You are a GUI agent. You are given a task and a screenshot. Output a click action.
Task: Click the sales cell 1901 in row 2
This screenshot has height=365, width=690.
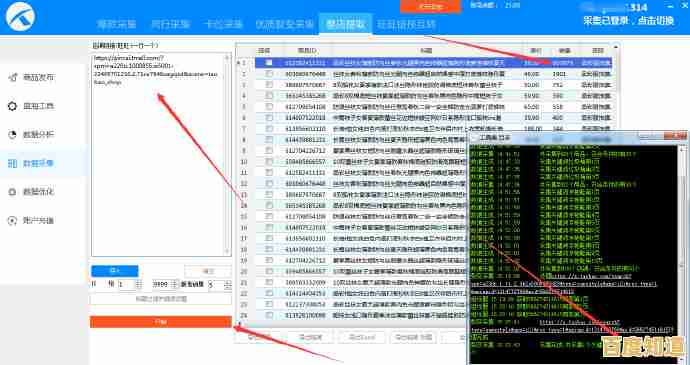(559, 74)
